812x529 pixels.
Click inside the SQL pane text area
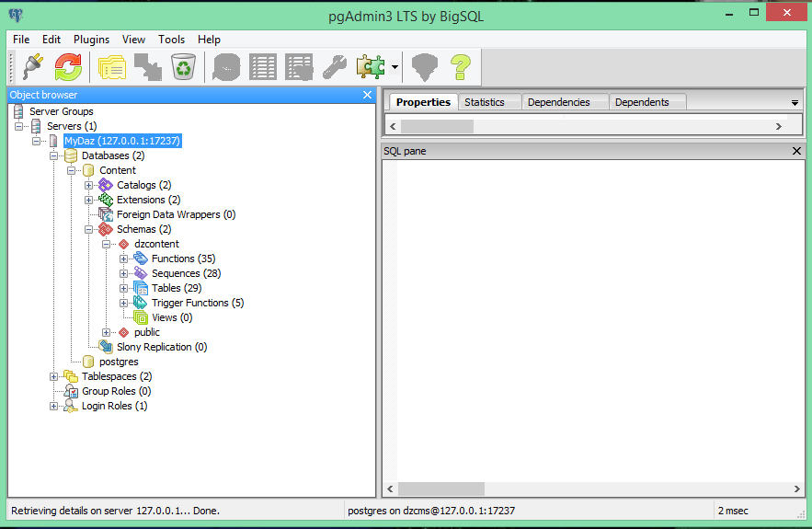click(600, 321)
